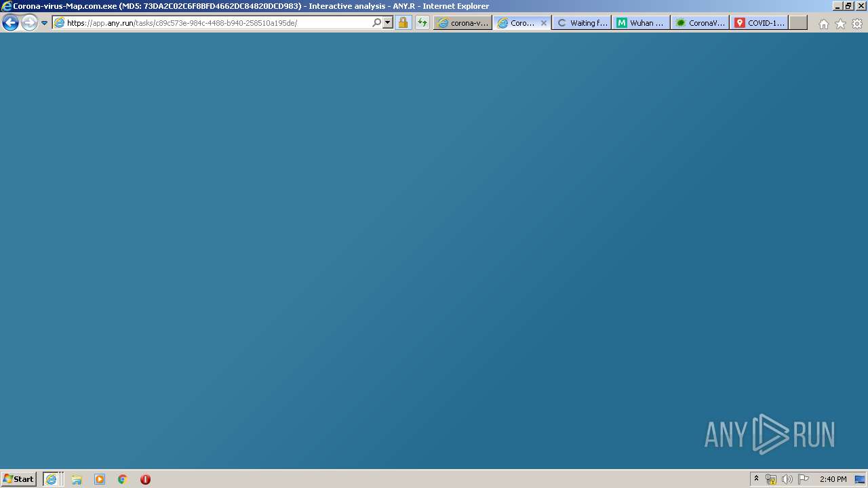Viewport: 868px width, 488px height.
Task: Open the Wuhan ... tab
Action: click(x=642, y=23)
